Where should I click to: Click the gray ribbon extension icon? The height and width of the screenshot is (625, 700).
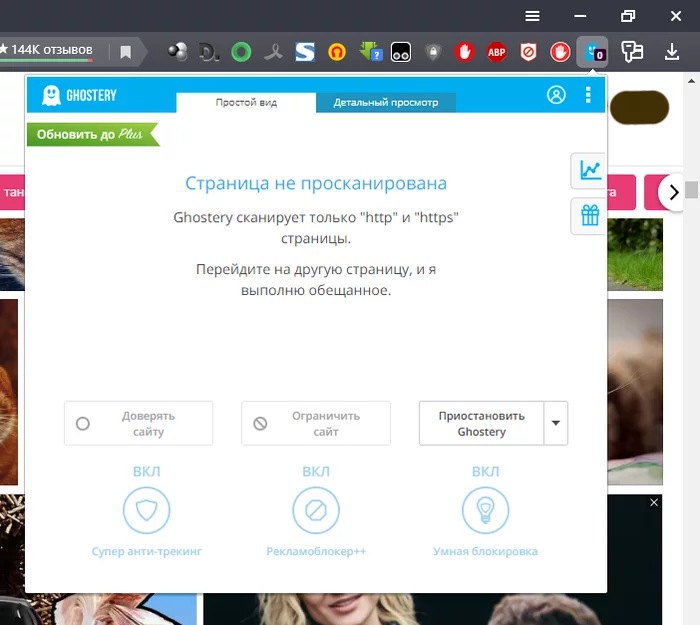click(x=273, y=52)
